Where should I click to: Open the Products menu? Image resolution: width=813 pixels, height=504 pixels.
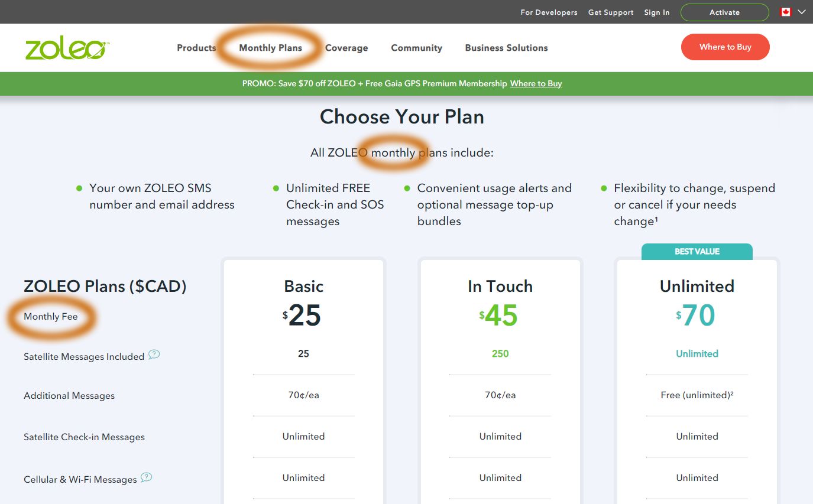click(196, 48)
